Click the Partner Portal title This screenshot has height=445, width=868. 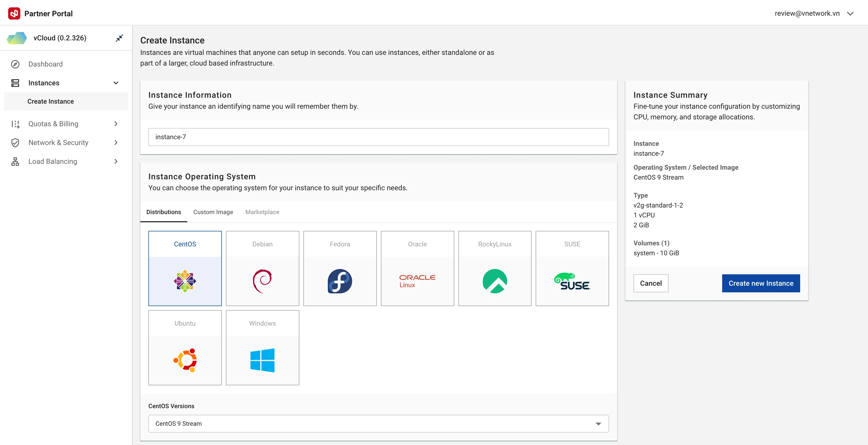pyautogui.click(x=49, y=13)
